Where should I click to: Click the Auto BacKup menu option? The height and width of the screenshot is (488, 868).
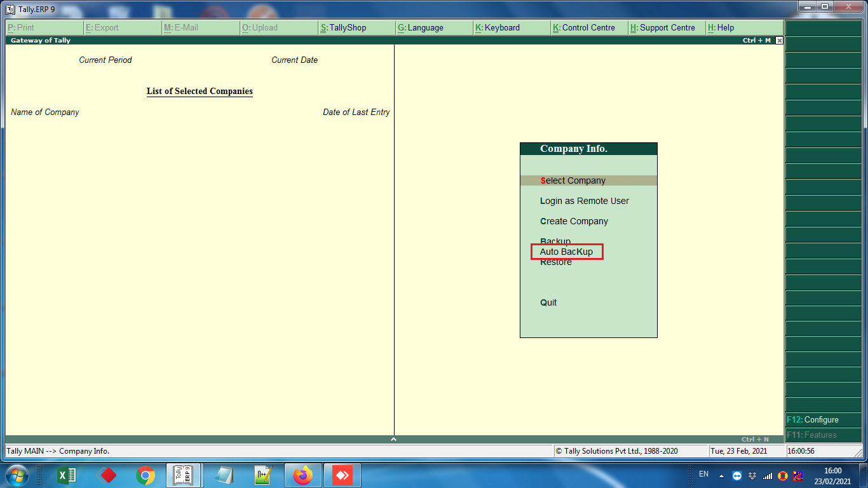(566, 252)
